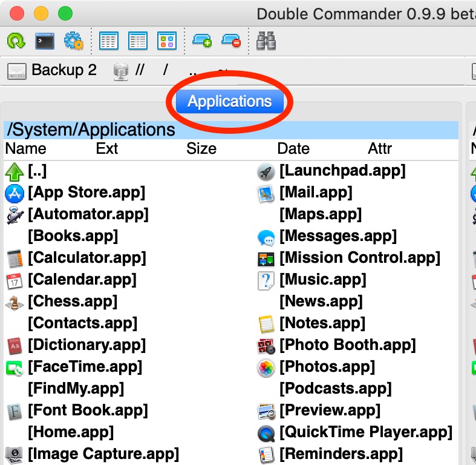Image resolution: width=476 pixels, height=465 pixels.
Task: Switch to full columns view icon
Action: pos(137,41)
